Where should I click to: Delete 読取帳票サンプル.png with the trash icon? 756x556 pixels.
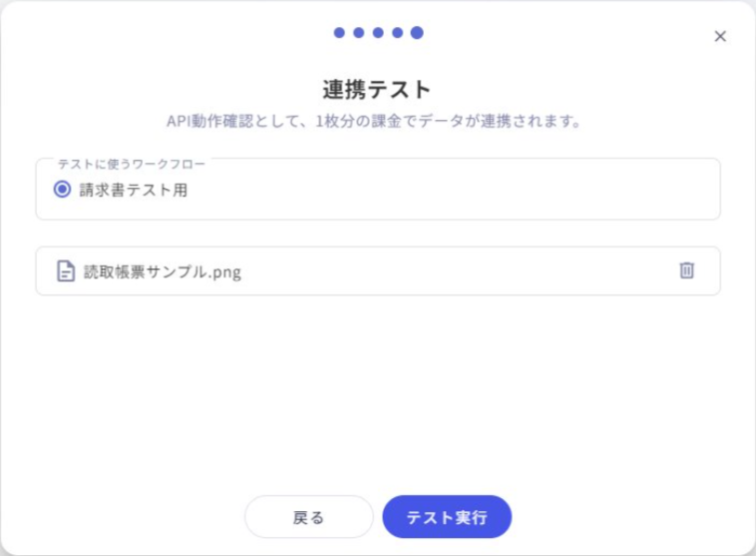pos(686,271)
